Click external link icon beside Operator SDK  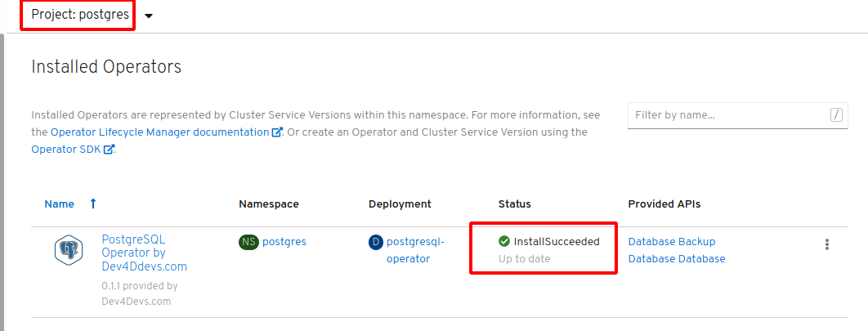point(109,150)
